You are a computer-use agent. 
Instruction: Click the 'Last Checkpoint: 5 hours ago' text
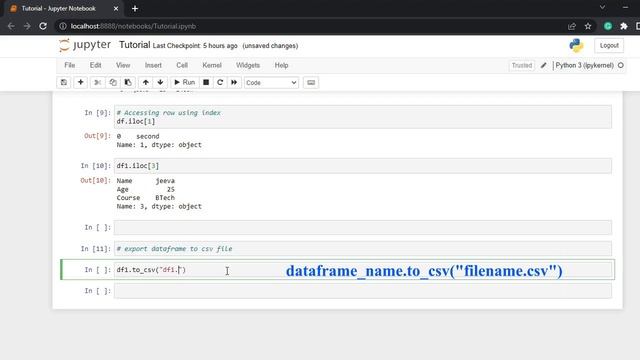[x=195, y=46]
